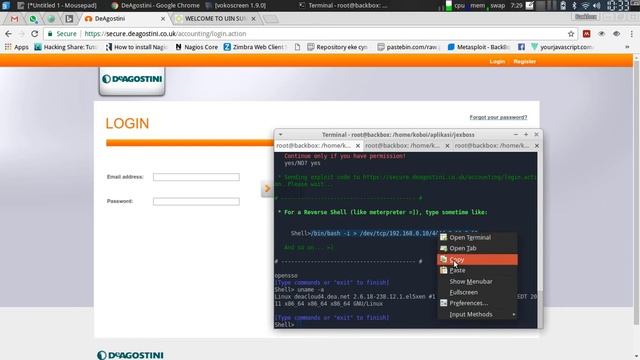This screenshot has height=360, width=640.
Task: Open a new Chrome tab
Action: [270, 19]
